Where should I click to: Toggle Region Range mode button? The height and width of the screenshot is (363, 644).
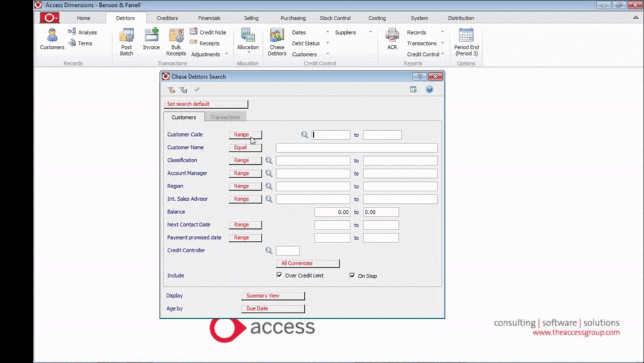click(245, 186)
